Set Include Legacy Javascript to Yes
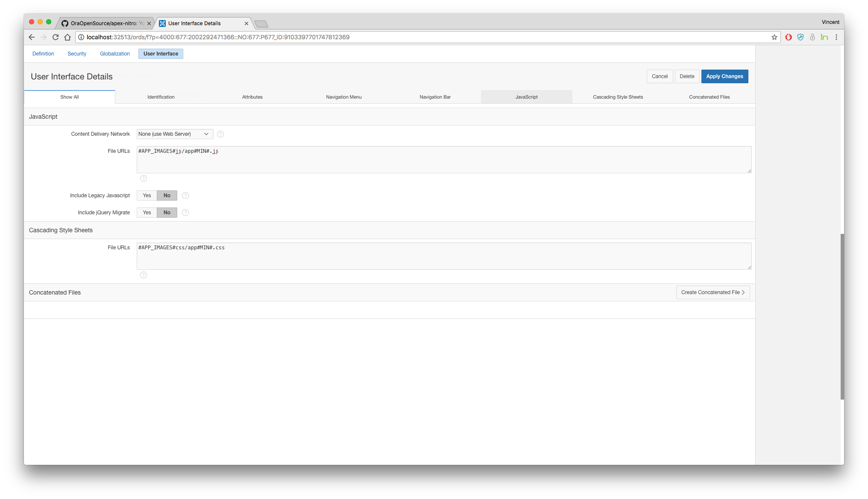The width and height of the screenshot is (868, 499). [147, 196]
